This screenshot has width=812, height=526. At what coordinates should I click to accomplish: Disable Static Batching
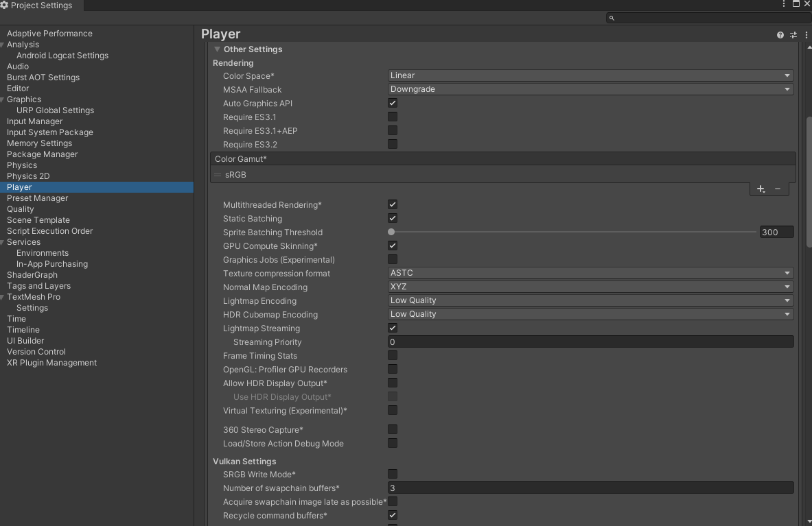392,218
